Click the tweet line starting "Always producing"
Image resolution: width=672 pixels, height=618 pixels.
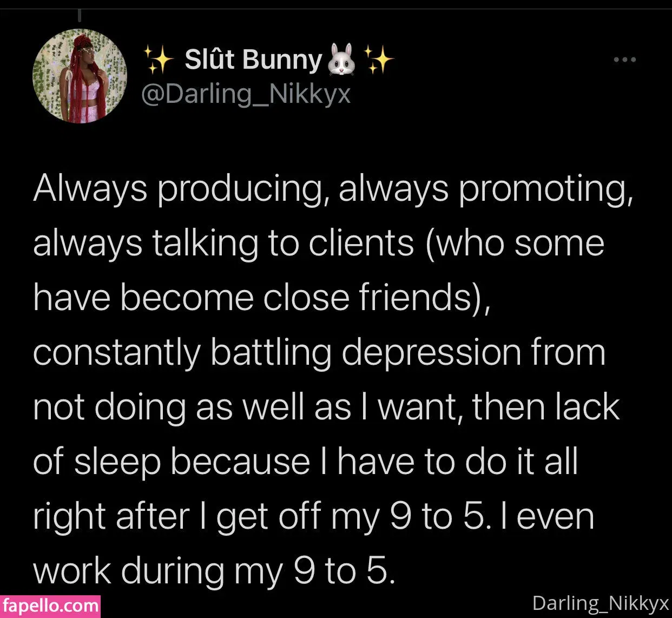(x=333, y=189)
